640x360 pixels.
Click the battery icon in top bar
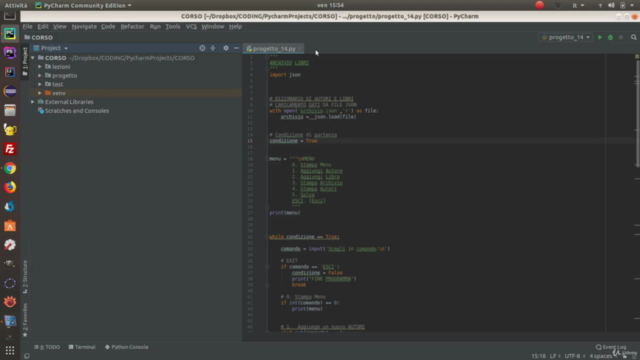click(x=622, y=5)
